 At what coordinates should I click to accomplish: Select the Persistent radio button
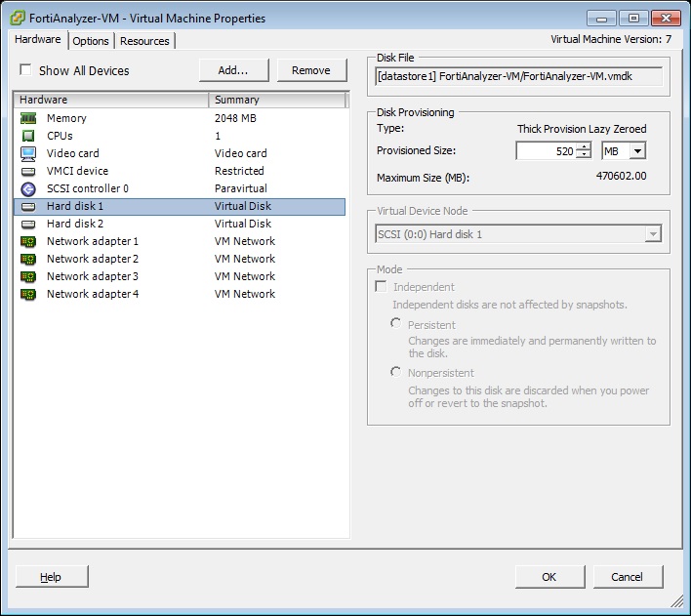tap(395, 324)
